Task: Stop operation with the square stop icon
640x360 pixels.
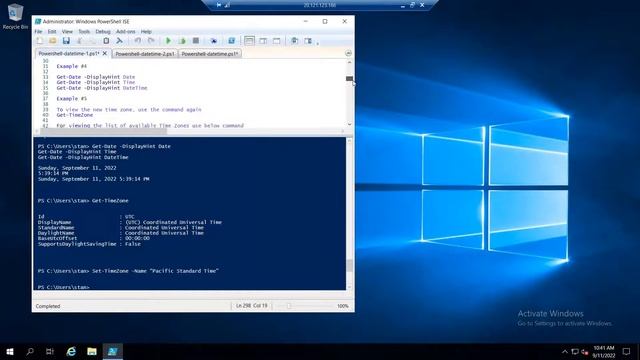Action: [196, 41]
